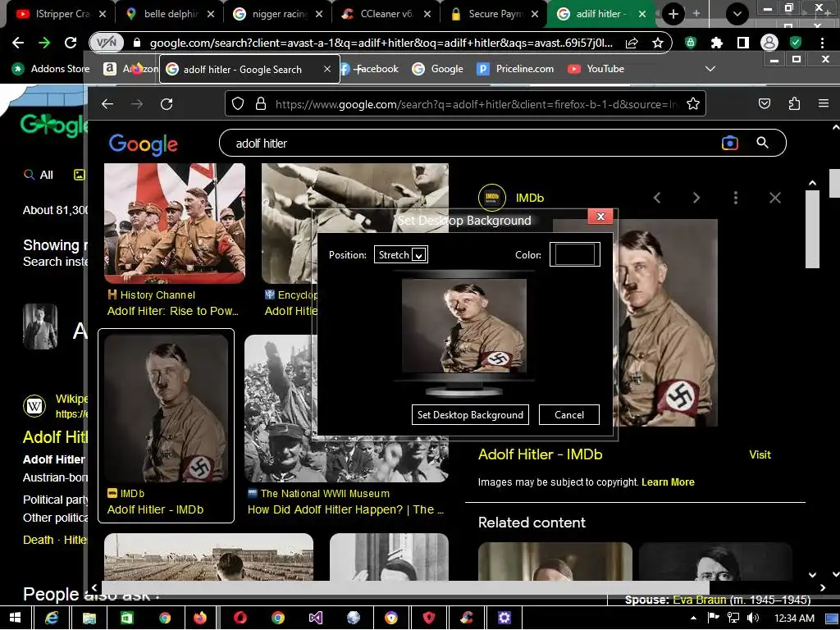This screenshot has width=840, height=630.
Task: Click the Firefox padlock site info icon
Action: [x=261, y=103]
